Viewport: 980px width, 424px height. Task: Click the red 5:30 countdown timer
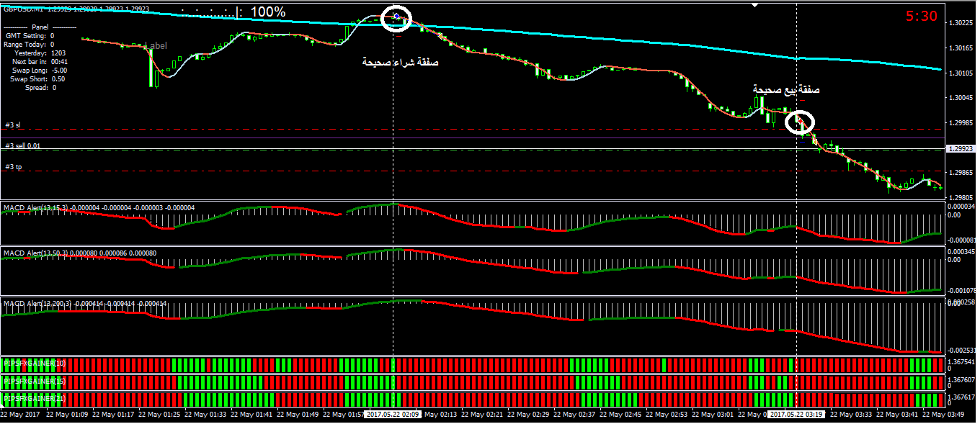(x=921, y=17)
